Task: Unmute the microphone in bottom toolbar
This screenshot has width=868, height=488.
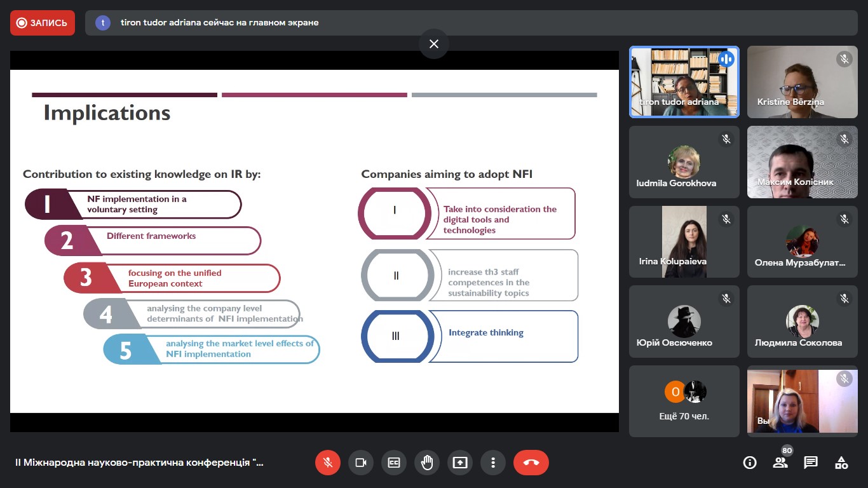Action: 328,463
